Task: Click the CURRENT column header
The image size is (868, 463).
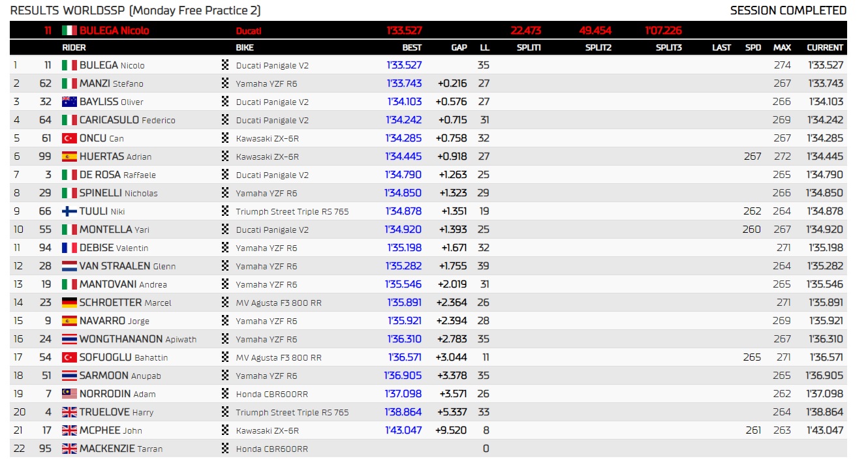Action: (x=825, y=48)
